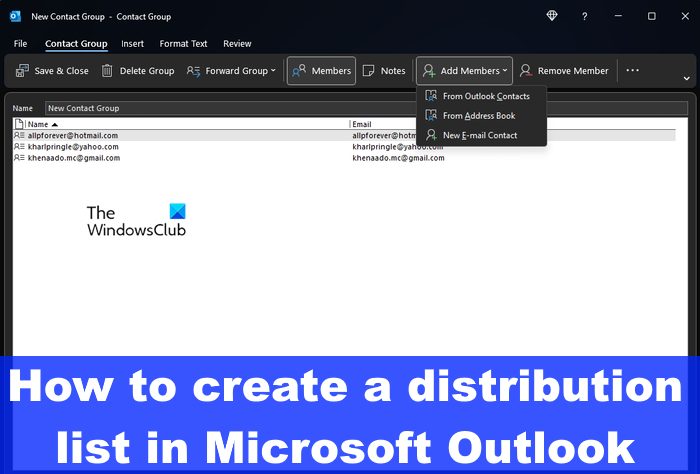Click the From Address Book icon

431,116
